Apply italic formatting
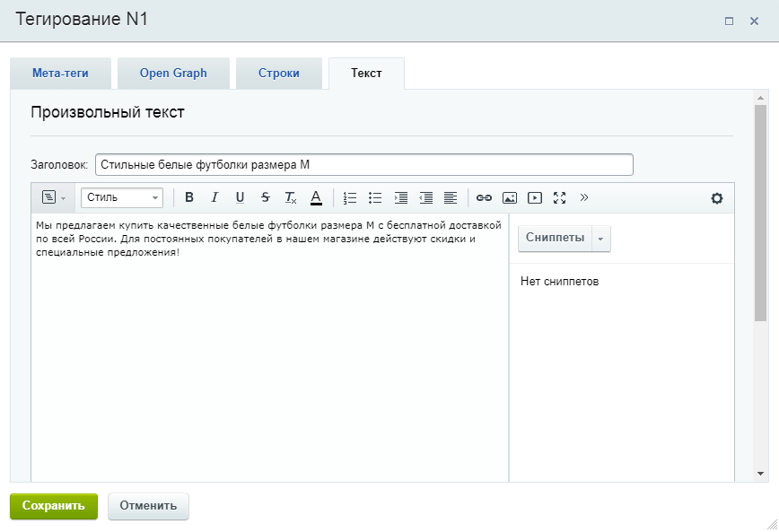Screen dimensions: 779x532 click(214, 197)
